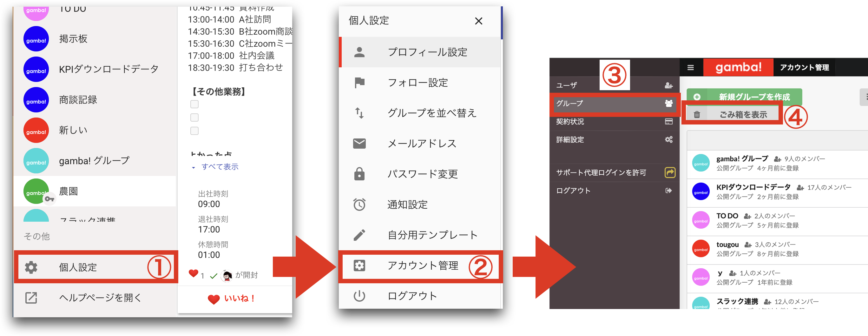Click the padlock icon beside パスワード変更
This screenshot has width=868, height=336.
pos(359,174)
